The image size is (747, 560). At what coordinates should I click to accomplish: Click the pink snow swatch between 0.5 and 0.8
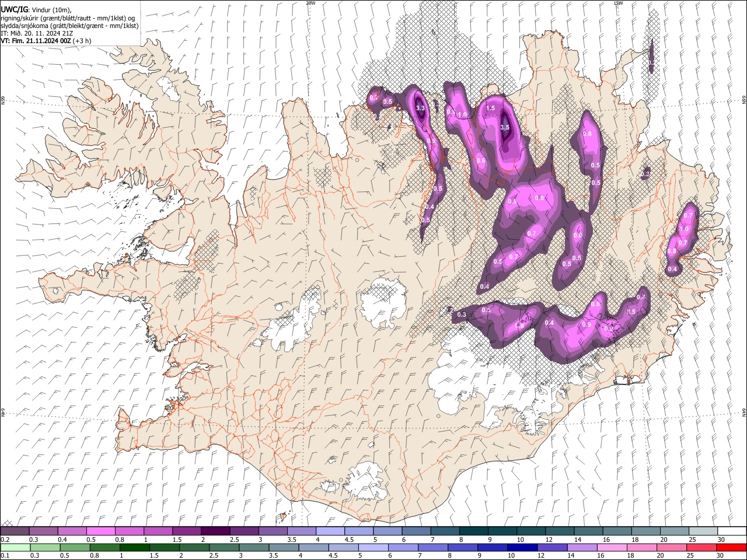[101, 531]
